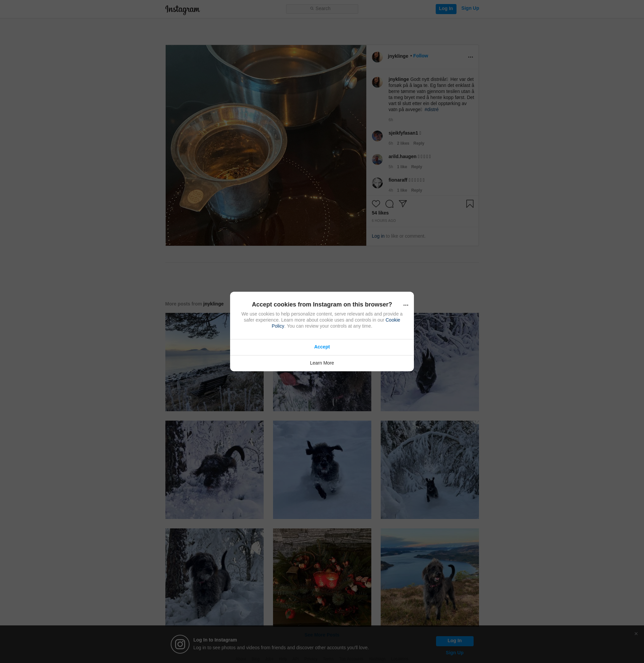Open cookie dialog three-dots options
644x663 pixels.
tap(406, 305)
